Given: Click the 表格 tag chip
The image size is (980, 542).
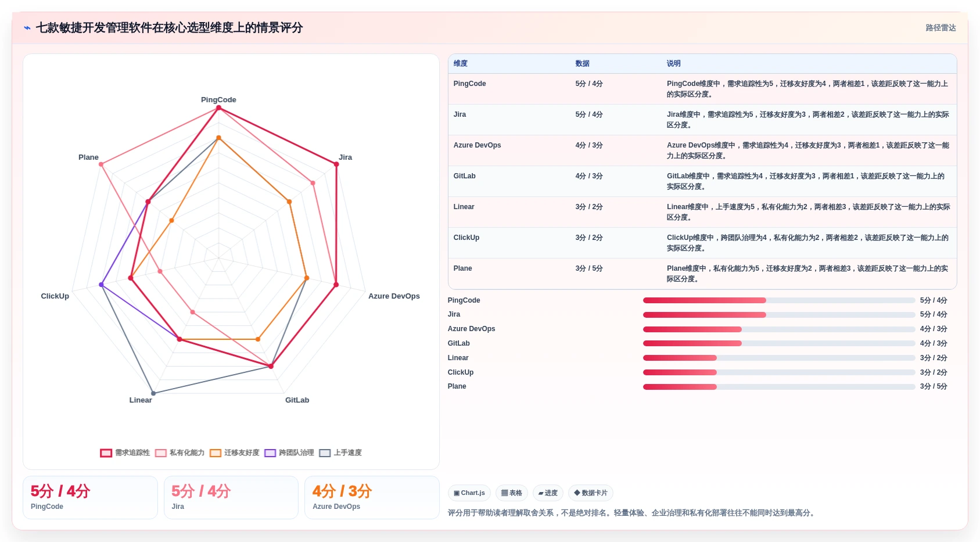Looking at the screenshot, I should 512,493.
